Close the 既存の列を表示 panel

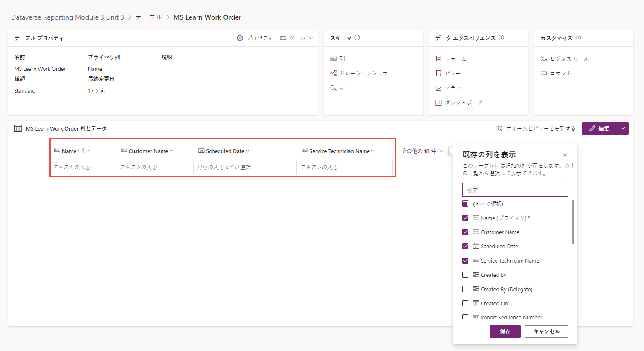pos(565,155)
